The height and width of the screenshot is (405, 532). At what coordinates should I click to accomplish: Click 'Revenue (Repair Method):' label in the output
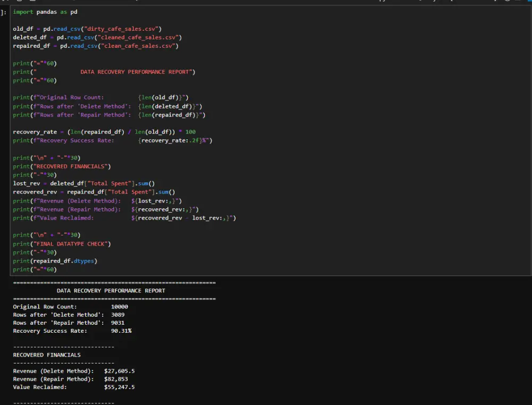pyautogui.click(x=54, y=379)
